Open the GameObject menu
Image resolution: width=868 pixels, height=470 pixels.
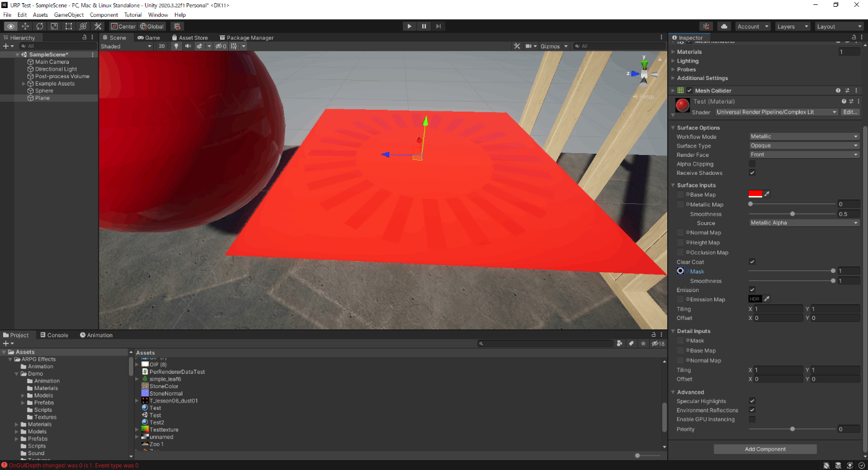pos(69,14)
